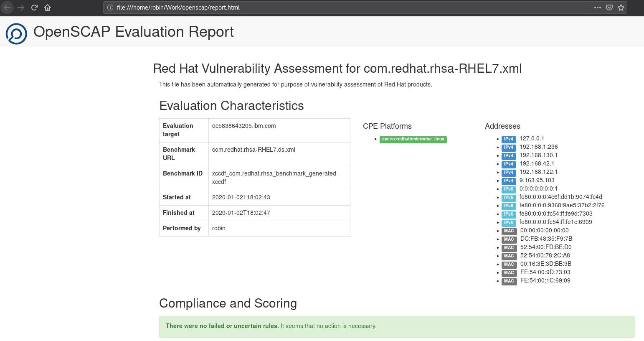Open the tracking protection shield panel

(609, 7)
